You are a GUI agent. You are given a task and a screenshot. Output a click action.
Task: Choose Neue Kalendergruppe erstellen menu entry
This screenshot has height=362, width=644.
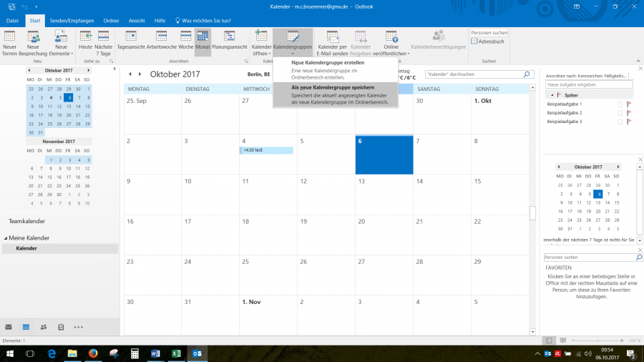coord(336,70)
